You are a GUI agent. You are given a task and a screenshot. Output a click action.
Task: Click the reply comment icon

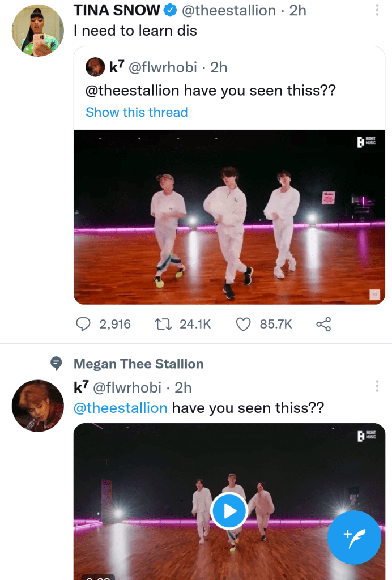point(83,324)
